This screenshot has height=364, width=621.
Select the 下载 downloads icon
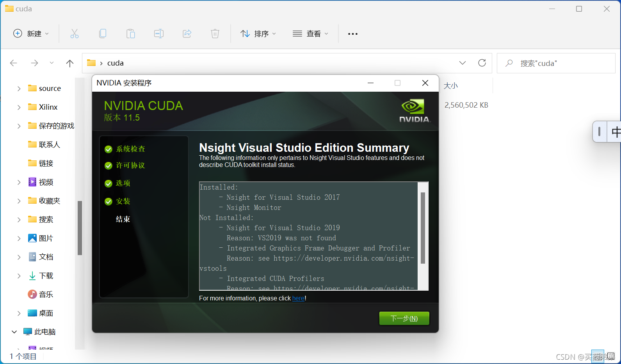(x=32, y=276)
